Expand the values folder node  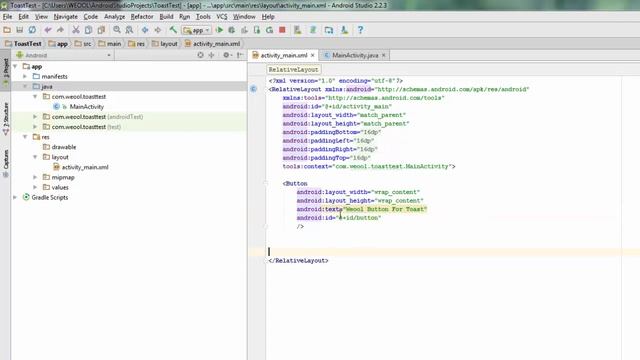point(35,187)
